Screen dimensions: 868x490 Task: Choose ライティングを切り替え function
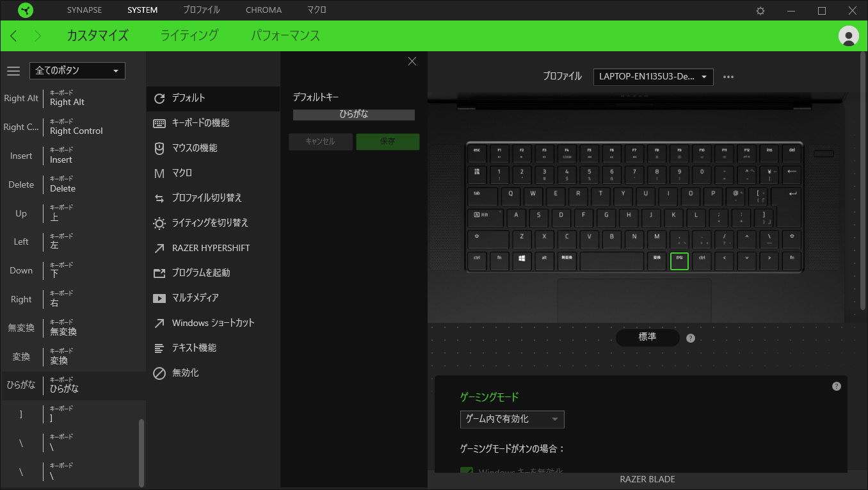pos(213,223)
